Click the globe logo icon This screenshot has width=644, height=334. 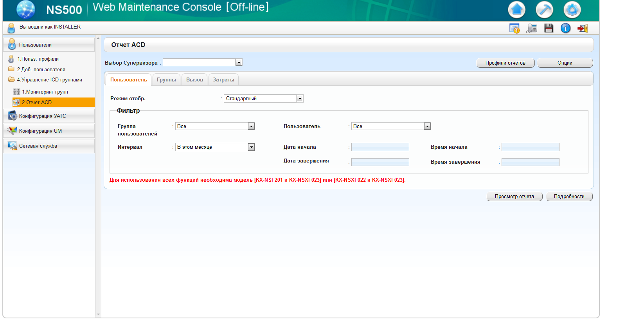[x=26, y=10]
